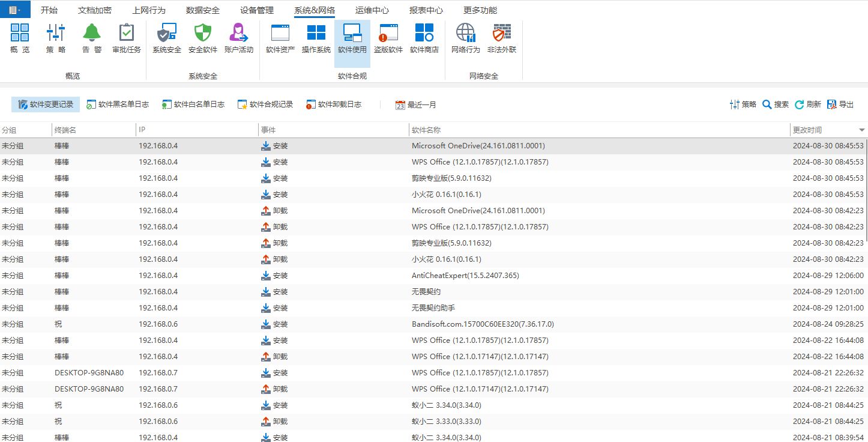Screen dimensions: 868x442
Task: Click the 策略 sliders icon in ribbon
Action: point(56,39)
